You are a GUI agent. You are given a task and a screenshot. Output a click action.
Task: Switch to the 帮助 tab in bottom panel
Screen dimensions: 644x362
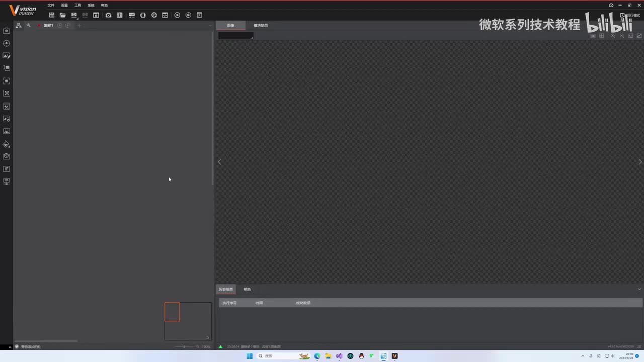click(247, 290)
